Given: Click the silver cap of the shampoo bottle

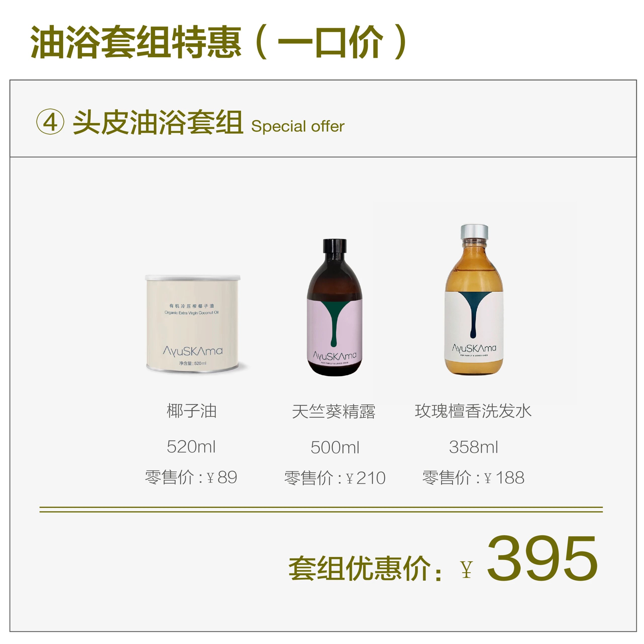Looking at the screenshot, I should pyautogui.click(x=474, y=231).
